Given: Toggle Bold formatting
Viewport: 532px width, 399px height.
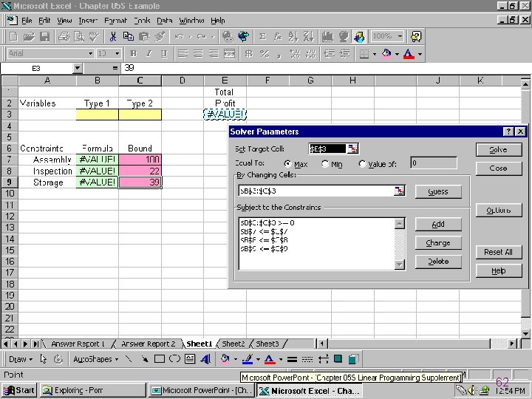Looking at the screenshot, I should point(133,54).
